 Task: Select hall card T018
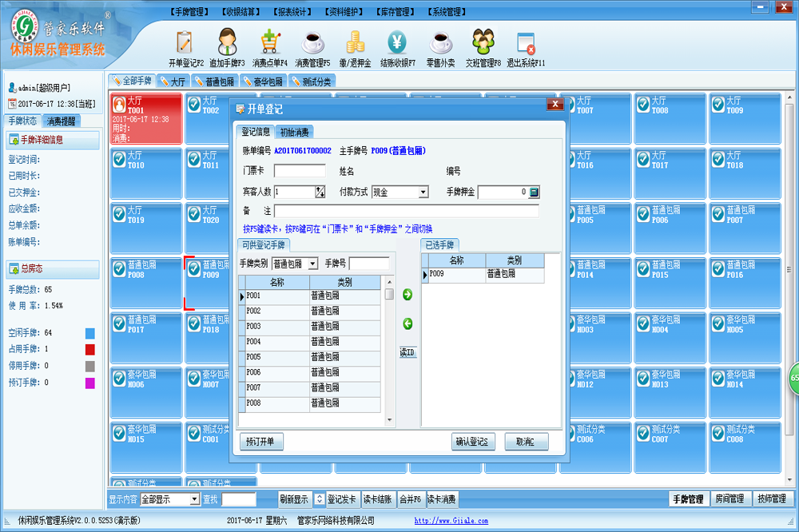tap(745, 174)
